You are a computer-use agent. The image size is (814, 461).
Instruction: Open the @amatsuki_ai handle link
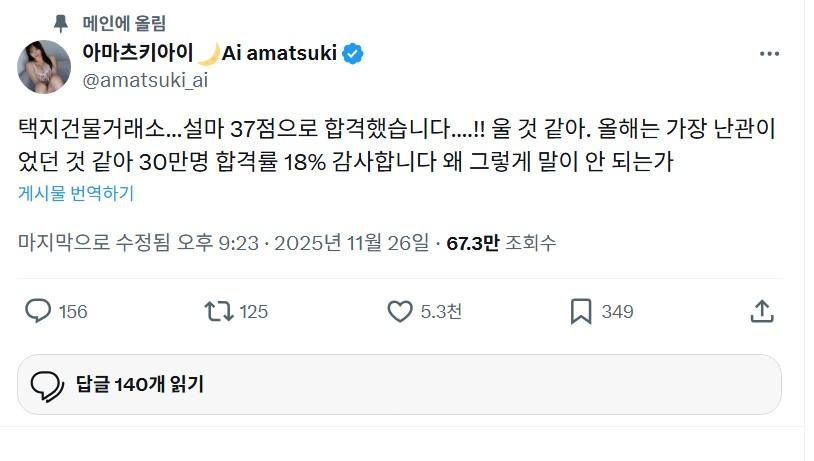tap(143, 79)
